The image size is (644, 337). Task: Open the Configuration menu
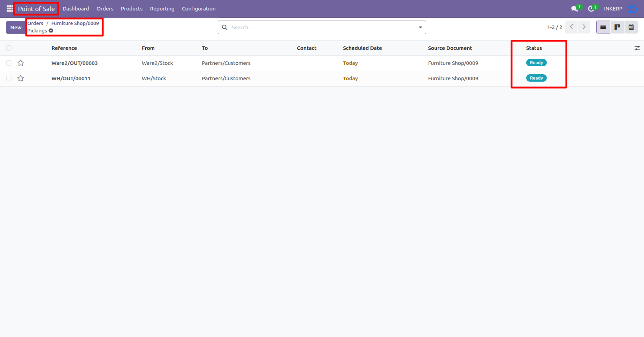pos(199,9)
